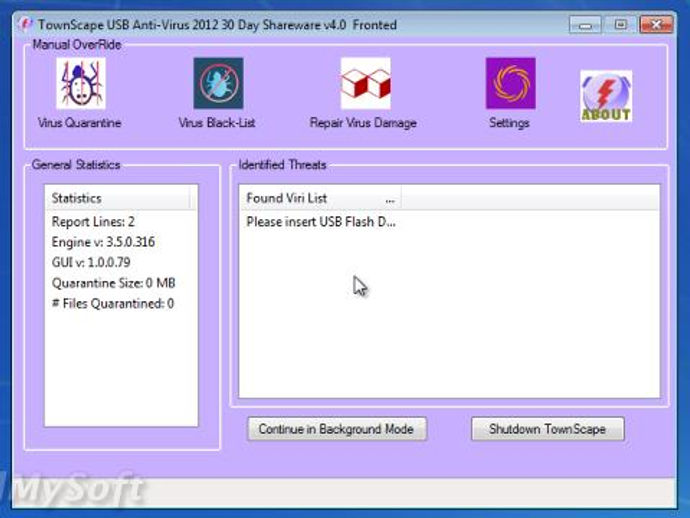690x518 pixels.
Task: Close the TownScape window
Action: tap(656, 25)
